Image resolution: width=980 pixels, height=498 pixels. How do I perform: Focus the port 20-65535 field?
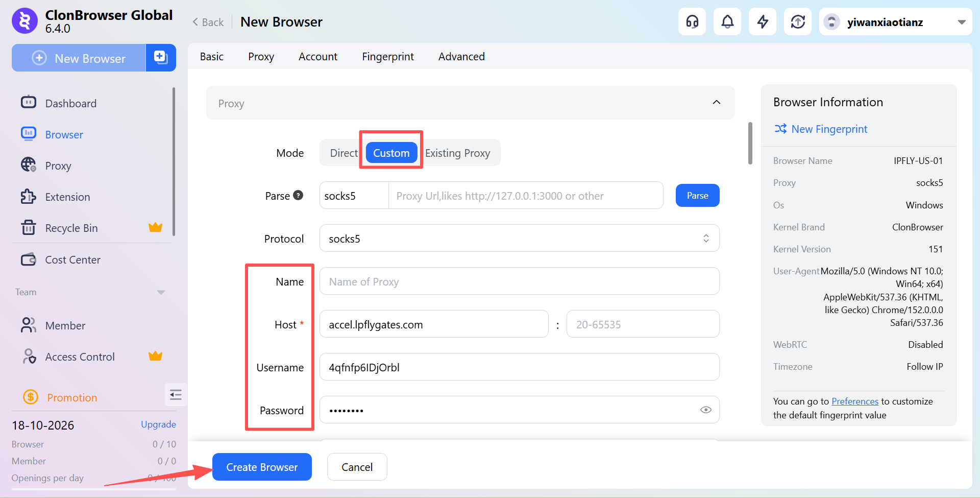pyautogui.click(x=643, y=324)
